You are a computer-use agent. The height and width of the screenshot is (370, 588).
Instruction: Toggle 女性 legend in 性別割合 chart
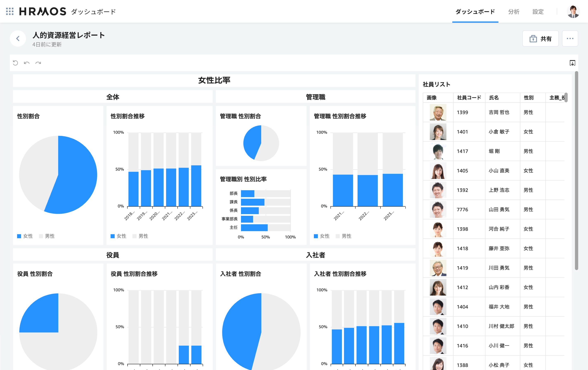(x=25, y=236)
